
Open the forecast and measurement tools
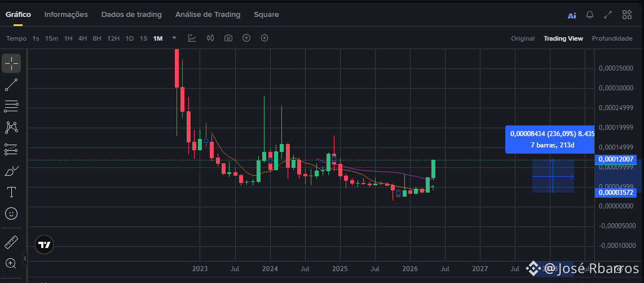click(x=11, y=149)
